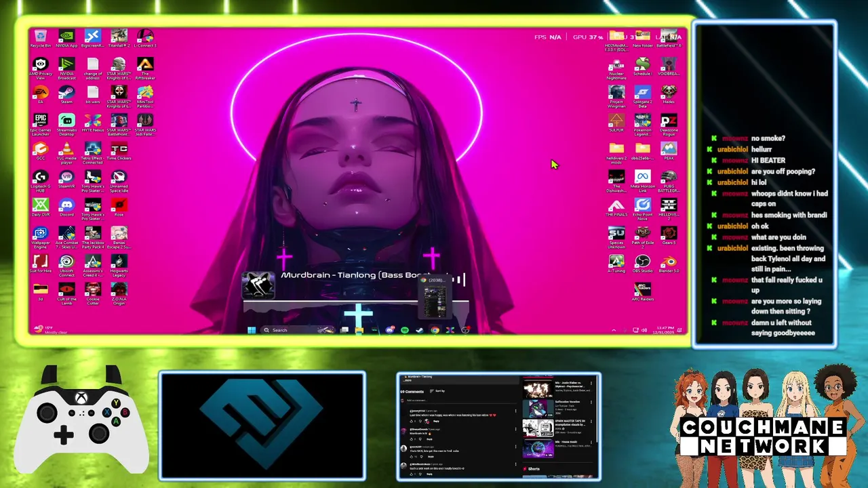The height and width of the screenshot is (488, 868).
Task: Launch Hades desktop shortcut
Action: tap(669, 94)
